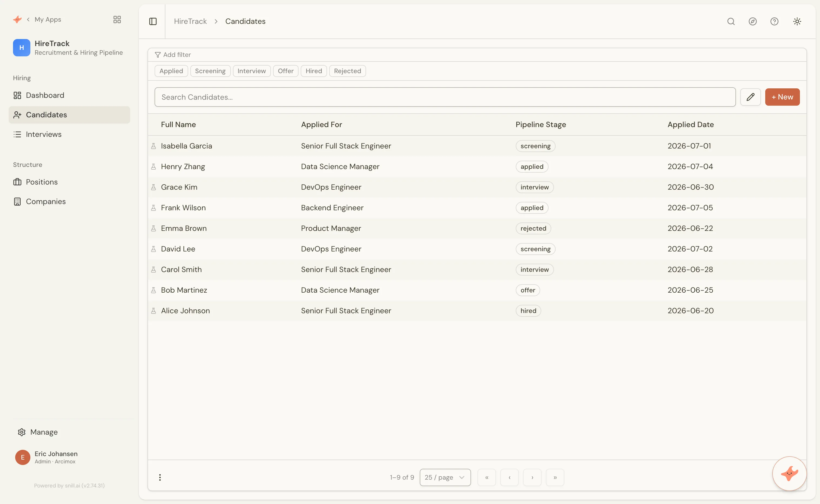The width and height of the screenshot is (820, 504).
Task: Click the flask icon next to Isabella Garcia
Action: 153,146
